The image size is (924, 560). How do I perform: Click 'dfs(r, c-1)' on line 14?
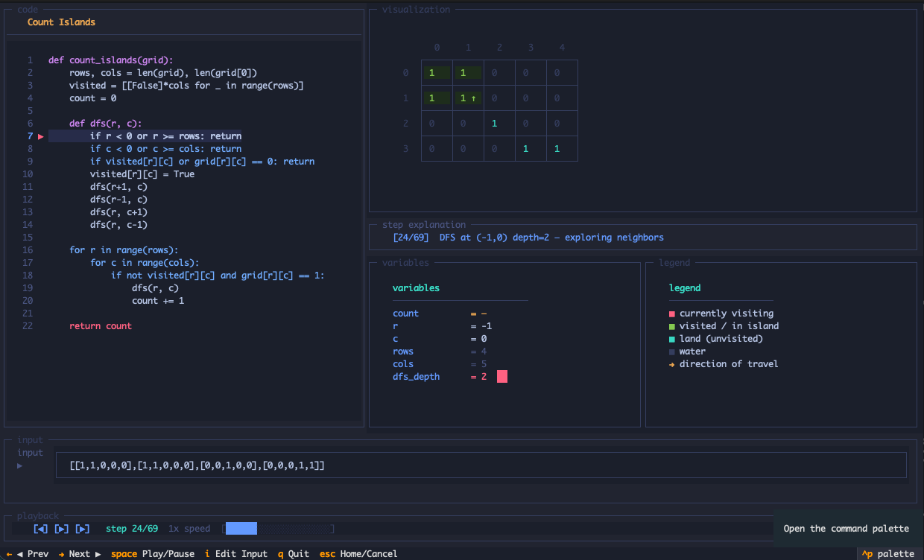point(118,225)
